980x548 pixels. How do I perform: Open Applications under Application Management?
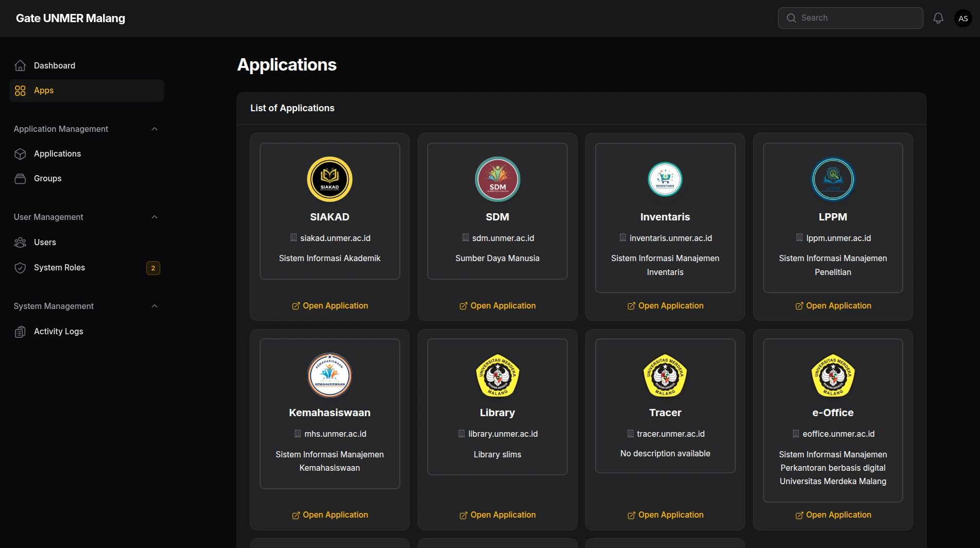click(x=87, y=154)
